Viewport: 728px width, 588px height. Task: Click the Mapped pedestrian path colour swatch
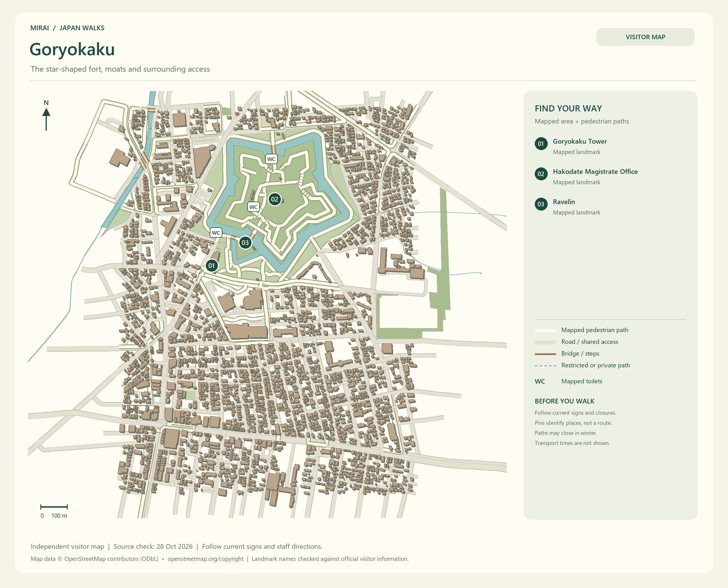(545, 330)
